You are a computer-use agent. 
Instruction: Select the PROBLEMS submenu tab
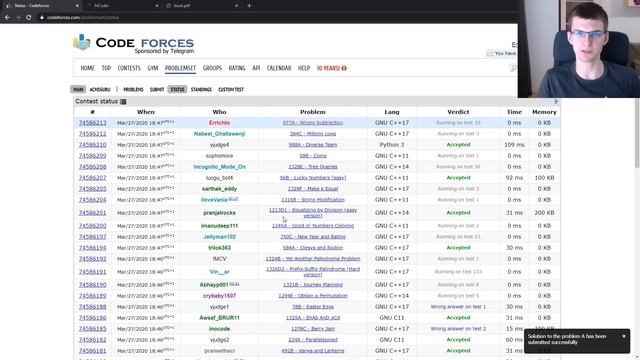point(133,89)
